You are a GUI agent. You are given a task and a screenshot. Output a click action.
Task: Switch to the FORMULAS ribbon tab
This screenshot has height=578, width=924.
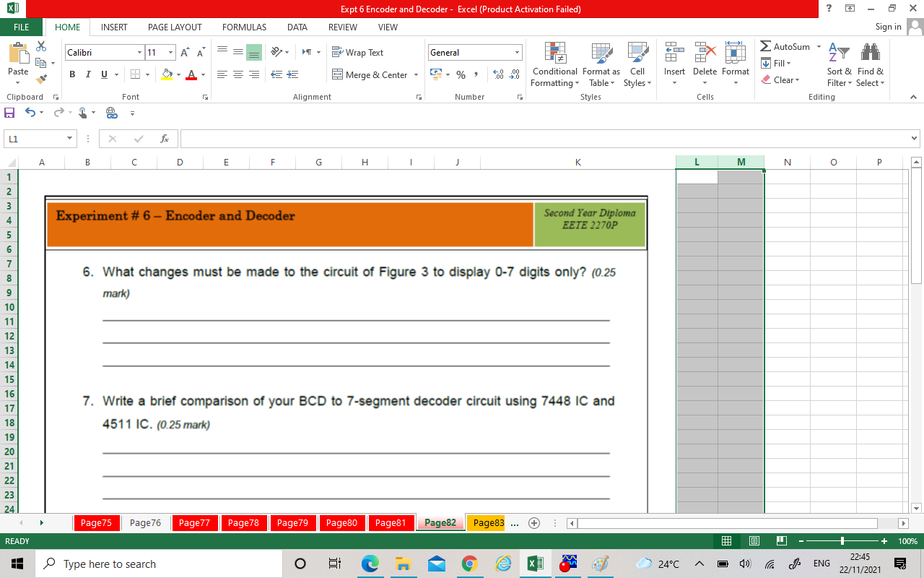point(244,27)
